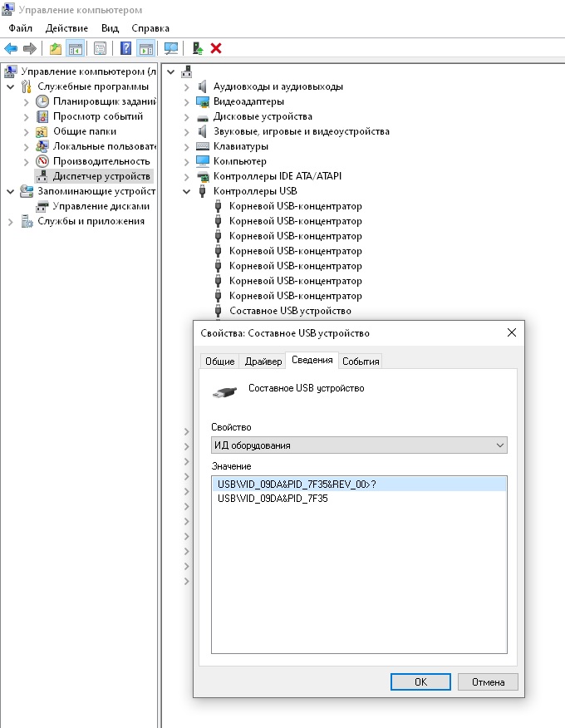The image size is (565, 728).
Task: Click the Клавиатуры keyboard icon
Action: [203, 146]
